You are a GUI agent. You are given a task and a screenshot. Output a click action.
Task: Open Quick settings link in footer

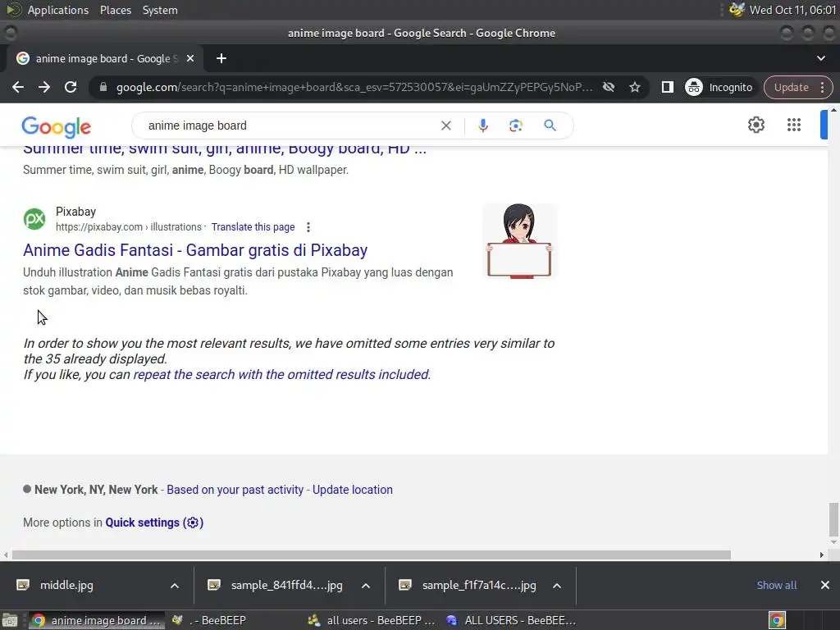pyautogui.click(x=154, y=523)
